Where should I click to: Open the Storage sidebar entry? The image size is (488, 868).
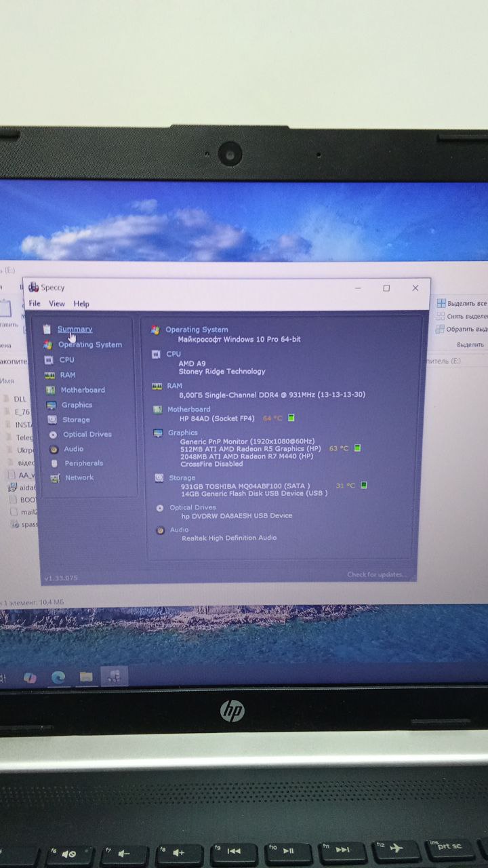coord(76,420)
